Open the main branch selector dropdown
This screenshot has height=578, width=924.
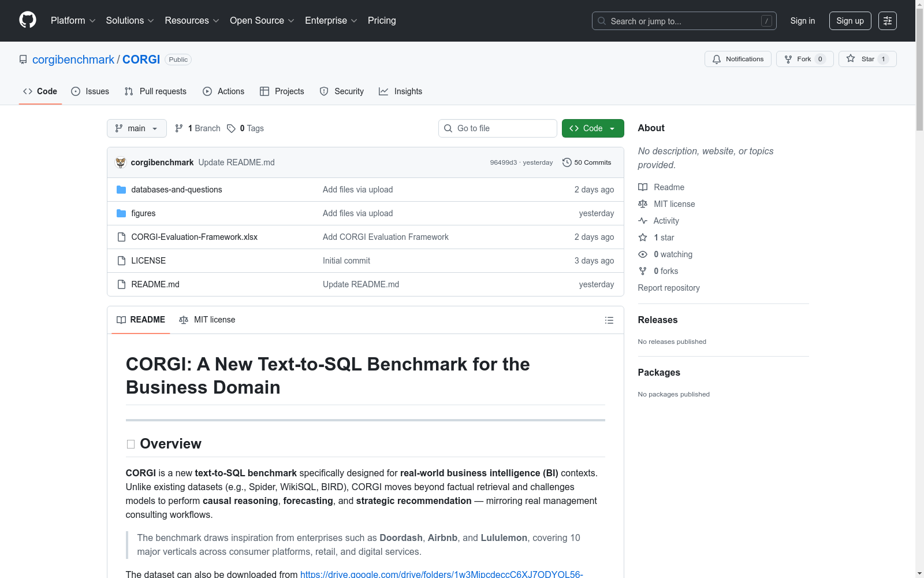[137, 128]
